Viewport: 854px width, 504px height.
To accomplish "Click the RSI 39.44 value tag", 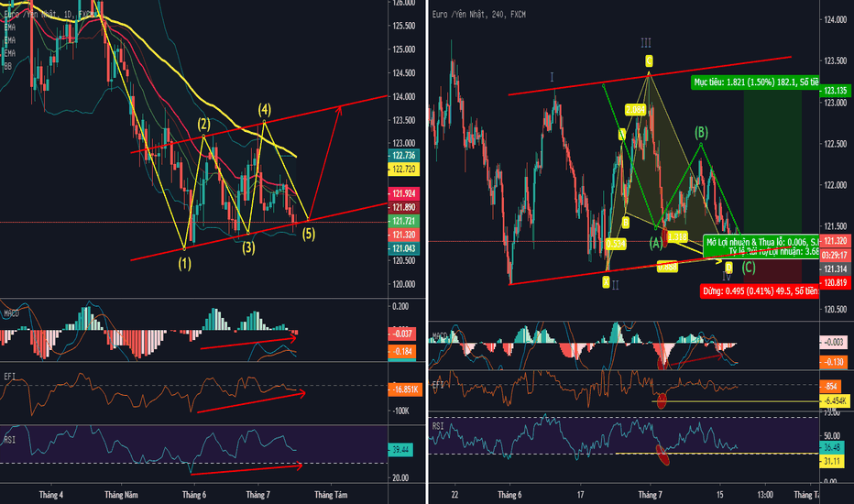I will [x=400, y=450].
